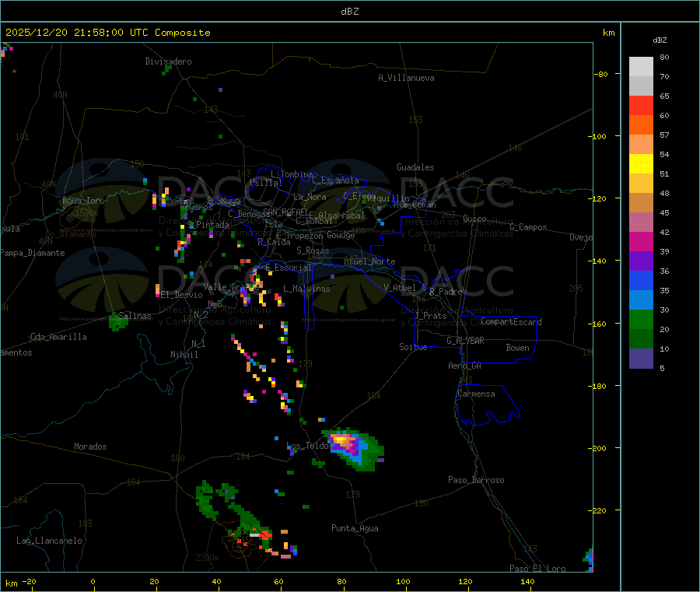Viewport: 700px width, 592px height.
Task: Click the dark orange 60–57 dBZ legend swatch
Action: [x=641, y=125]
